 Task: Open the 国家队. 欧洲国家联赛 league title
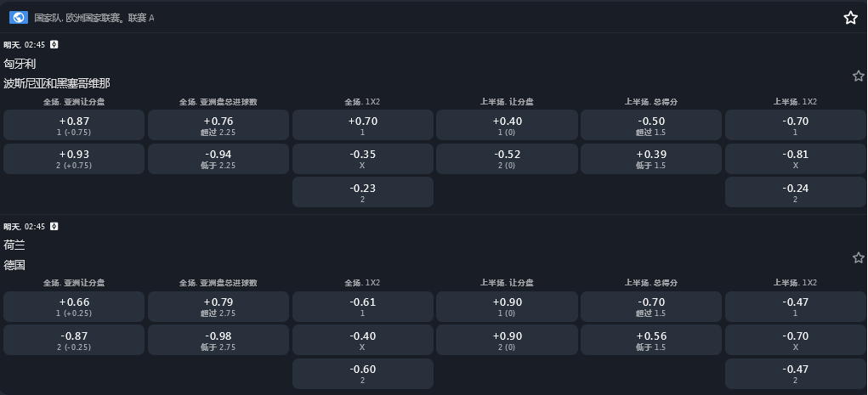click(x=94, y=18)
